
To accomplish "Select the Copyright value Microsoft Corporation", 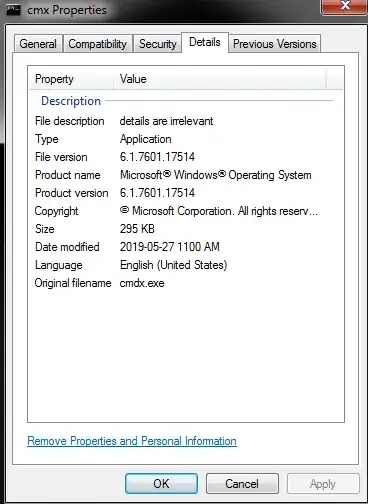I will point(219,211).
